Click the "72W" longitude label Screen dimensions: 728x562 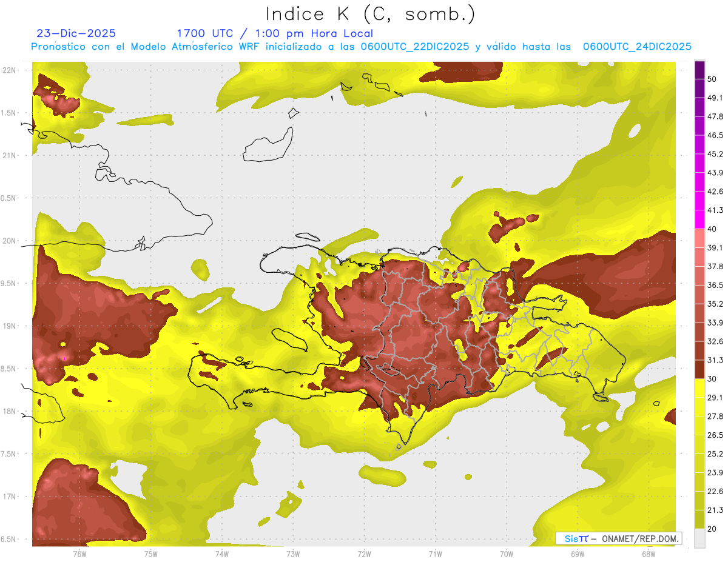pyautogui.click(x=364, y=554)
